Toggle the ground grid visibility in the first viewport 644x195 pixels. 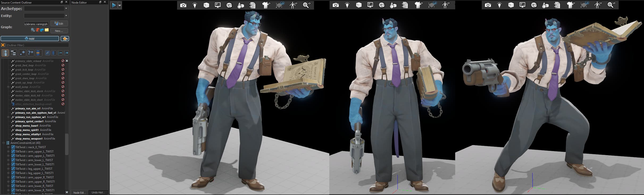pos(280,5)
